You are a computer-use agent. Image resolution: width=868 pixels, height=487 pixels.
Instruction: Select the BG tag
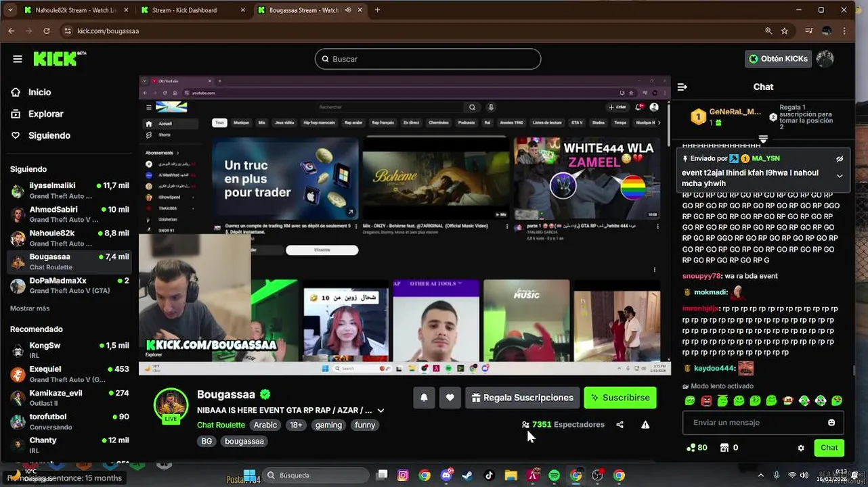point(207,441)
